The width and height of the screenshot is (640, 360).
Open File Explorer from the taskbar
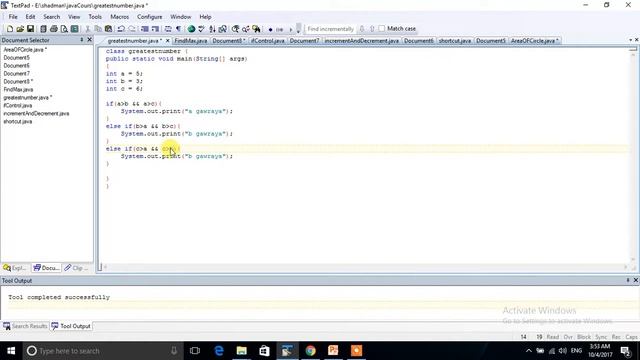pyautogui.click(x=242, y=351)
